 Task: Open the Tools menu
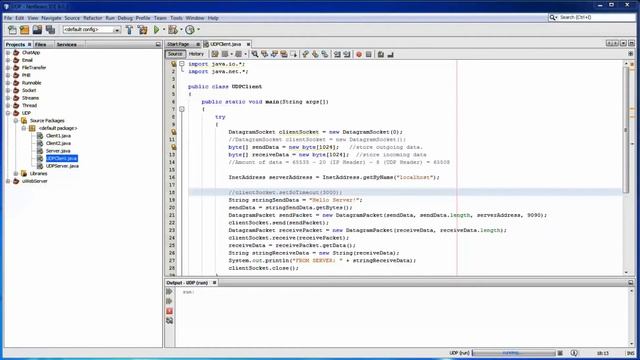coord(176,18)
